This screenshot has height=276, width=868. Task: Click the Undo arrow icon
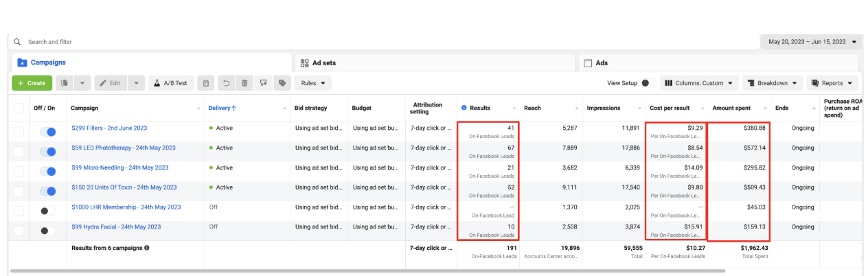click(x=227, y=83)
